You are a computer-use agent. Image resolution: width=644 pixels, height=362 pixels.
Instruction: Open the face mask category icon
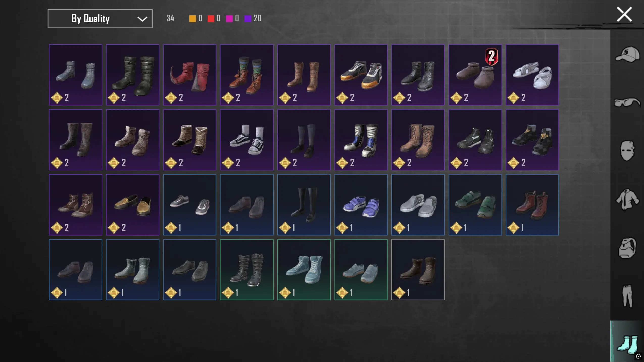pos(627,151)
